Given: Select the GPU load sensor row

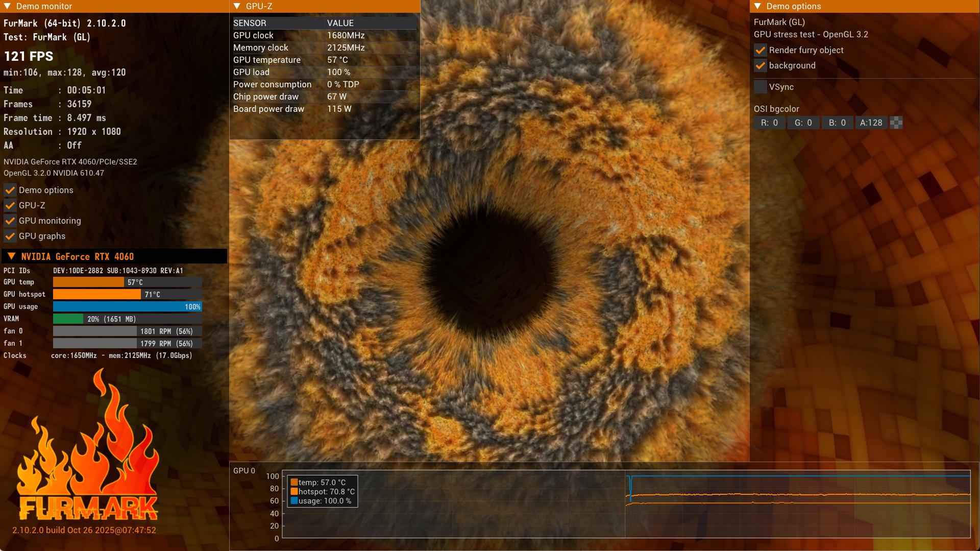Looking at the screenshot, I should pyautogui.click(x=325, y=72).
